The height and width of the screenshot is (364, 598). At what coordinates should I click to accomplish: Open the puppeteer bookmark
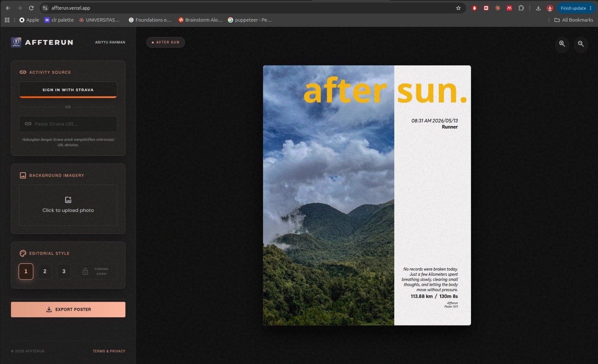pyautogui.click(x=250, y=20)
